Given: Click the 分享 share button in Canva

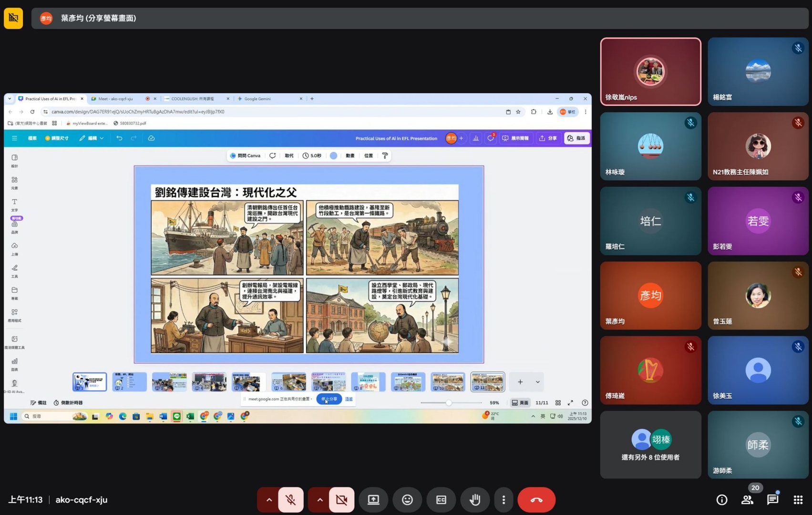Looking at the screenshot, I should point(548,138).
